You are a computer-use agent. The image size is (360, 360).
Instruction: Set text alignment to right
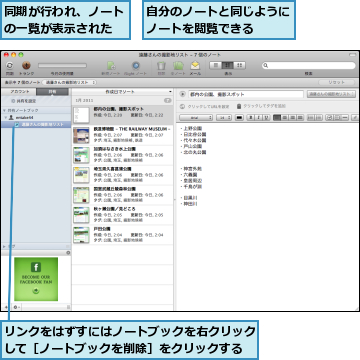292,117
